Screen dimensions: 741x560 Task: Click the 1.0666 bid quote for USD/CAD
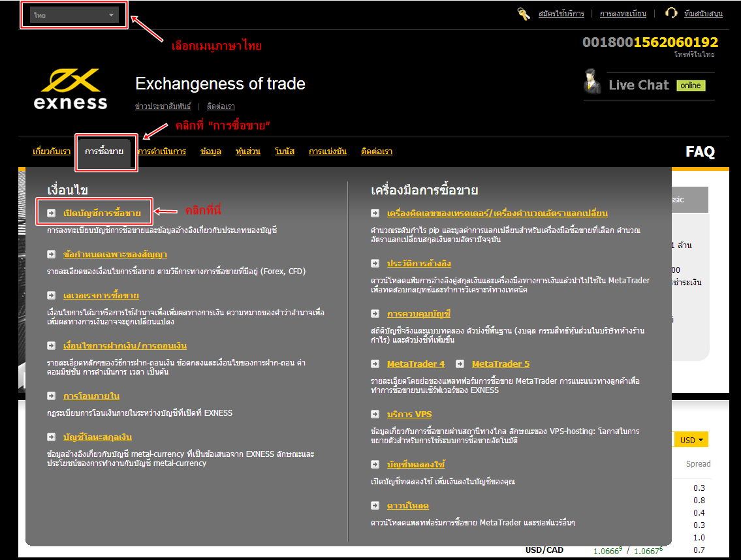(x=608, y=551)
